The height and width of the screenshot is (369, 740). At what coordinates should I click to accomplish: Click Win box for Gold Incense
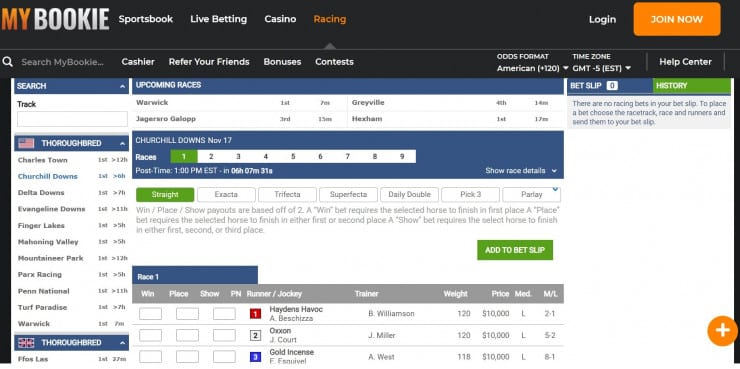[150, 357]
